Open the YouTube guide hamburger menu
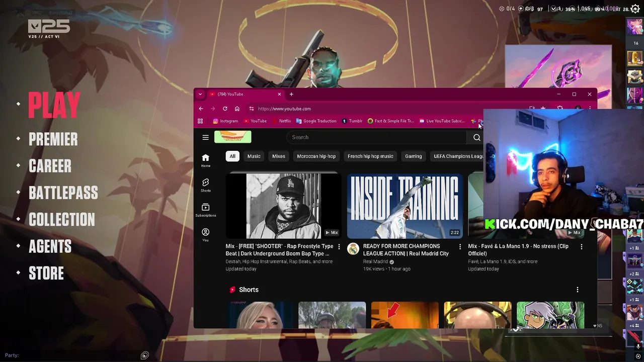The width and height of the screenshot is (644, 362). [205, 137]
